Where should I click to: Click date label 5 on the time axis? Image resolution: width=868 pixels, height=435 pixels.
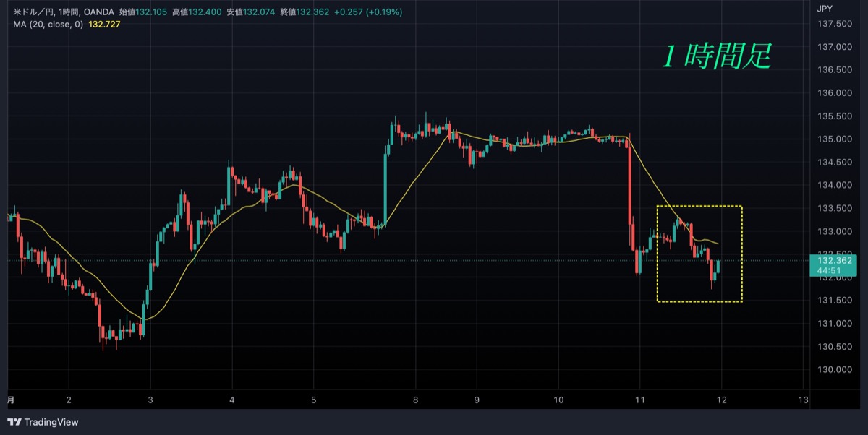(314, 400)
